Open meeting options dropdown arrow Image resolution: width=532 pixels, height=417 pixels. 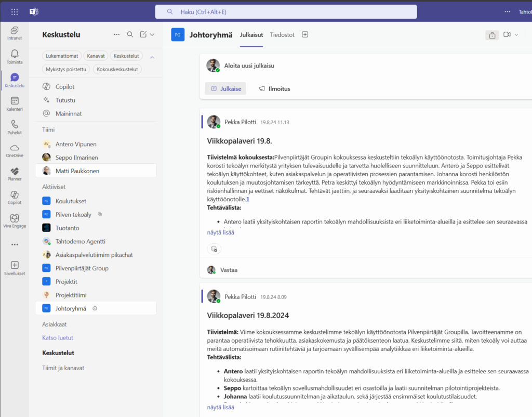516,35
